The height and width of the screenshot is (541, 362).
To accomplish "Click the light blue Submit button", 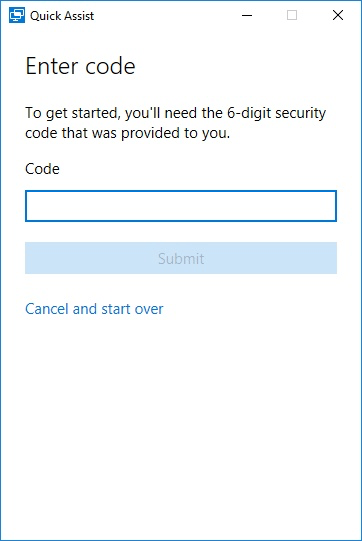I will [x=181, y=258].
